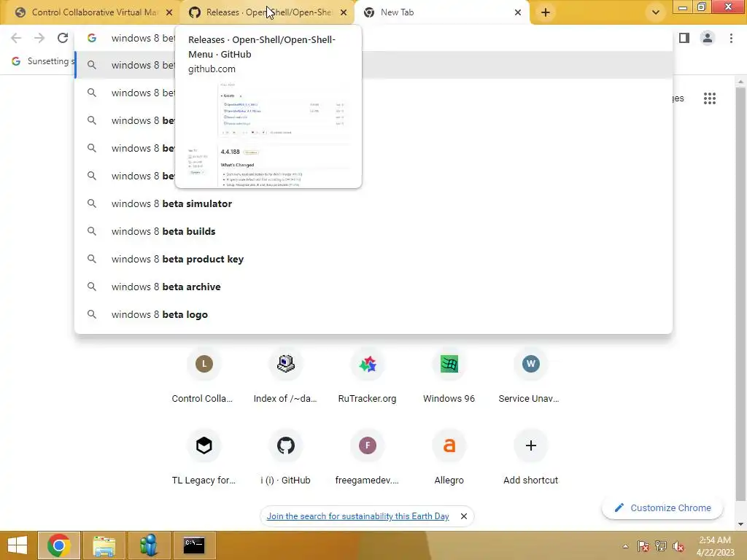Viewport: 747px width, 560px height.
Task: Click the forward navigation arrow
Action: click(x=39, y=38)
